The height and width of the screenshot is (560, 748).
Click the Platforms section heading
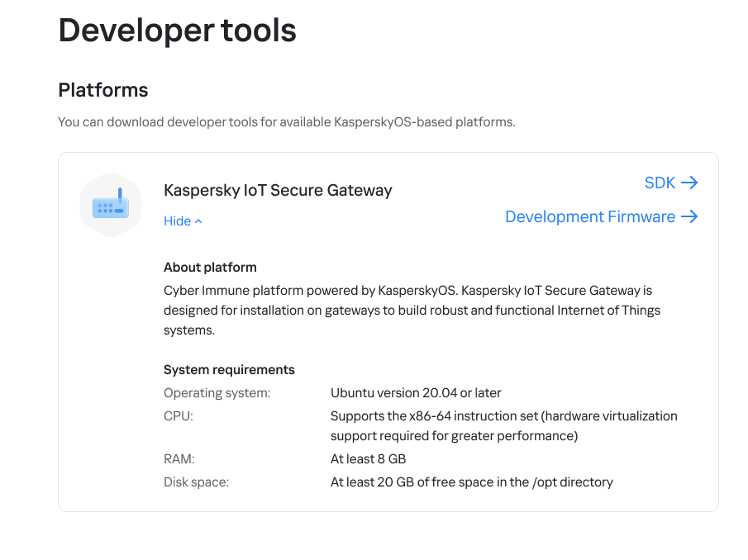point(103,90)
